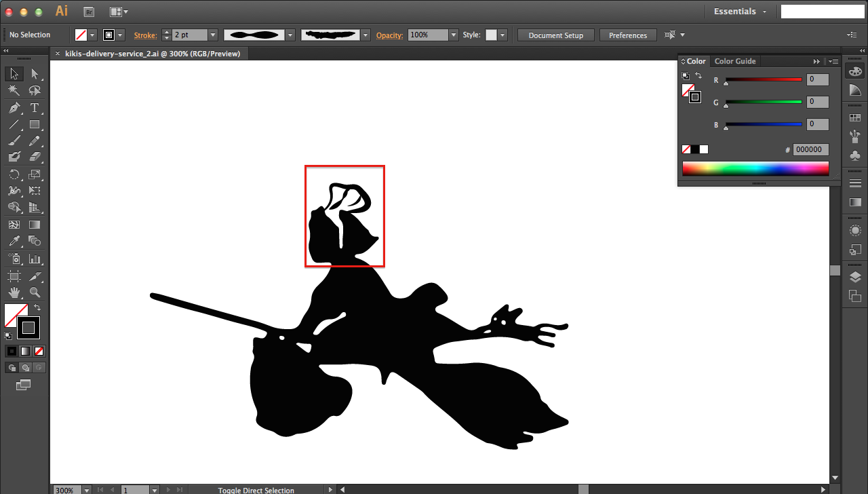Open zoom level dropdown next to 300%
The image size is (868, 494).
point(86,489)
